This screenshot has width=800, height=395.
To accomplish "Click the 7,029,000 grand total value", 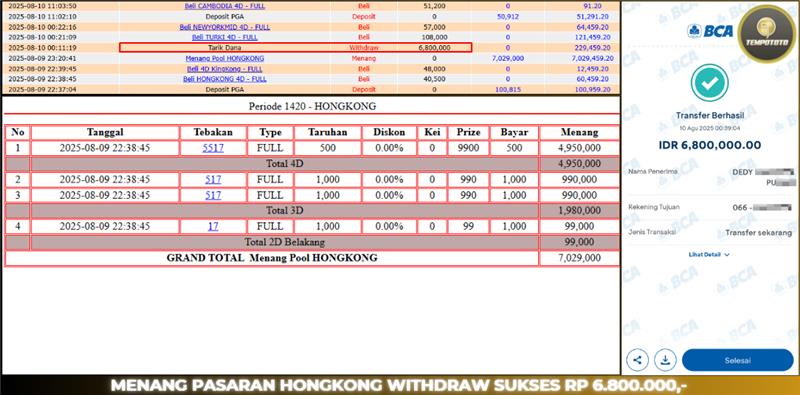I will 579,258.
